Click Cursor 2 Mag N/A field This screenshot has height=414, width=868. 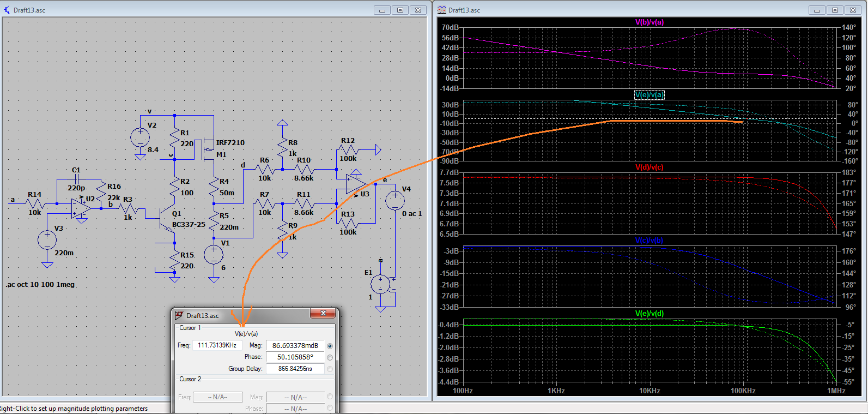pyautogui.click(x=295, y=397)
